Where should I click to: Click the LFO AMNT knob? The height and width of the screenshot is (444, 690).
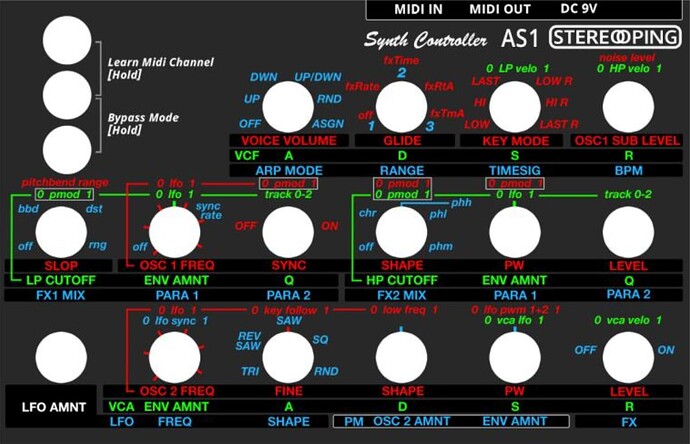tap(61, 357)
